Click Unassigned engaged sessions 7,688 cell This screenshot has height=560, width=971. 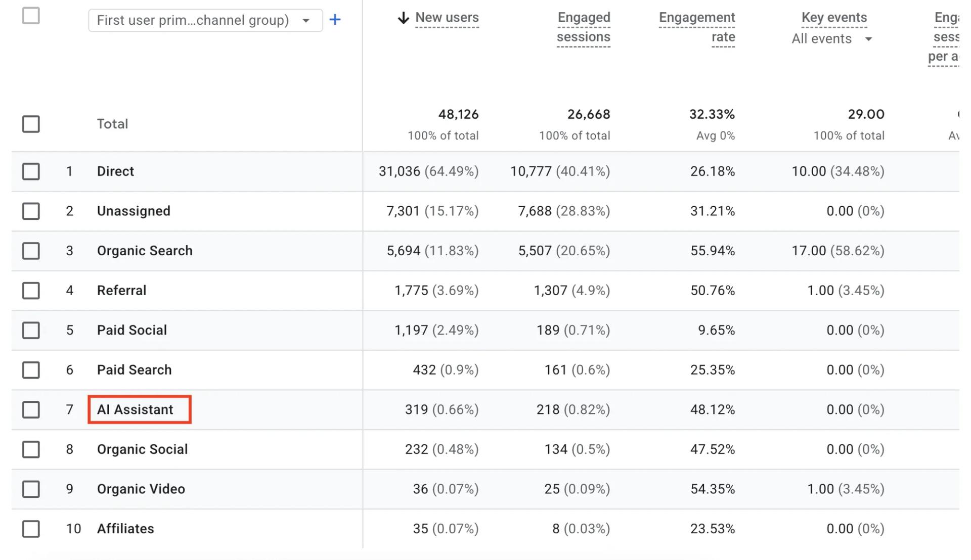564,211
